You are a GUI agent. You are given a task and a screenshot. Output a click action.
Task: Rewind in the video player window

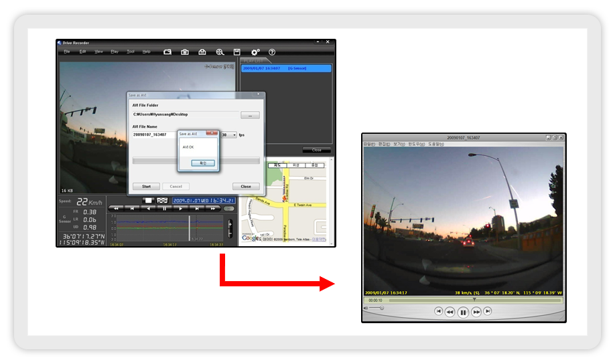(x=450, y=312)
